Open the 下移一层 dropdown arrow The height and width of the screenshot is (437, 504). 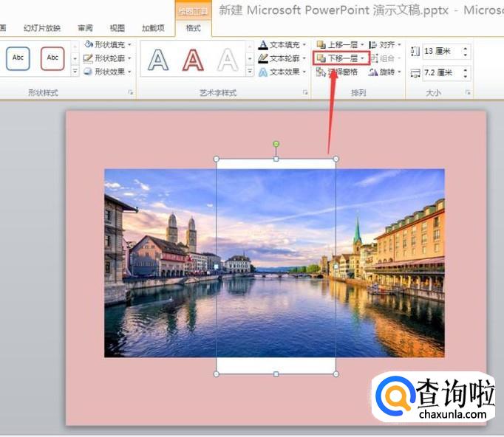(363, 58)
